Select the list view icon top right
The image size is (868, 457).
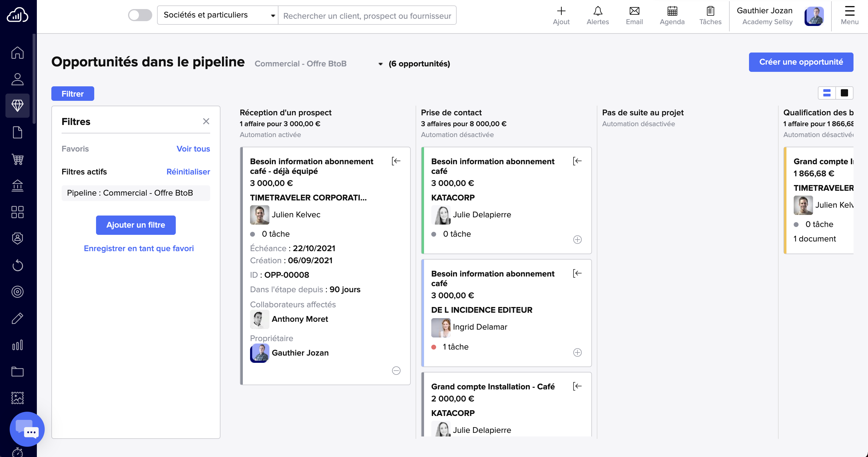coord(827,93)
